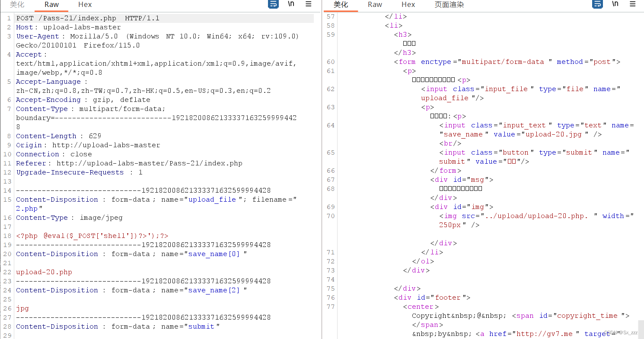This screenshot has height=339, width=644.
Task: Click the response pane vertical scrollbar thumb
Action: click(641, 329)
